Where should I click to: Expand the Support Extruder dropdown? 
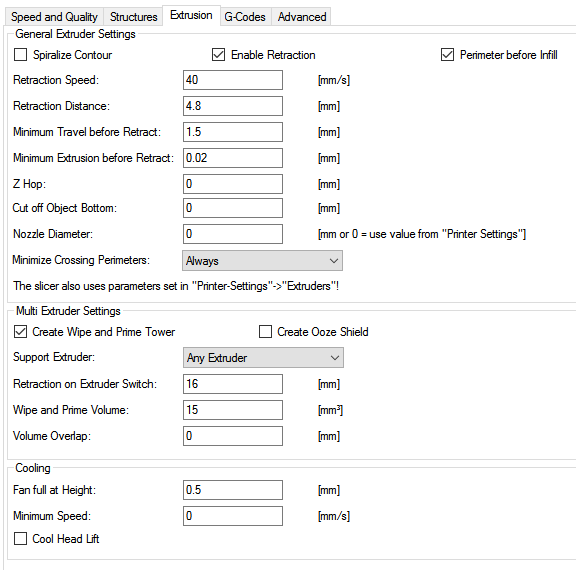[263, 358]
